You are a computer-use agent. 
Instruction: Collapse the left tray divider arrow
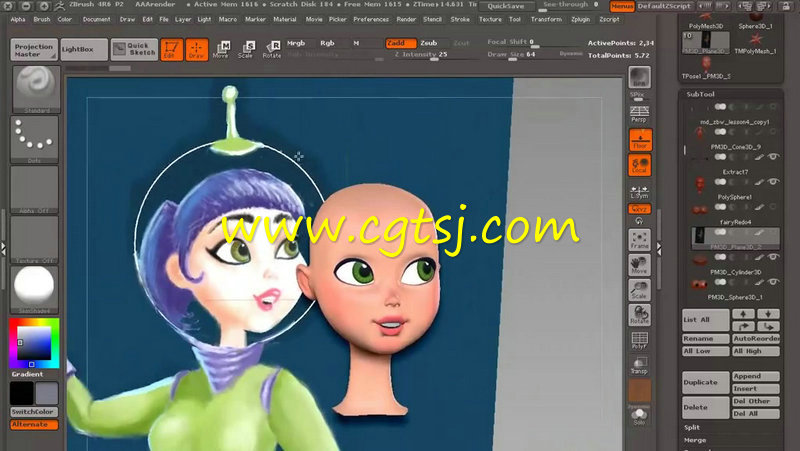(3, 248)
